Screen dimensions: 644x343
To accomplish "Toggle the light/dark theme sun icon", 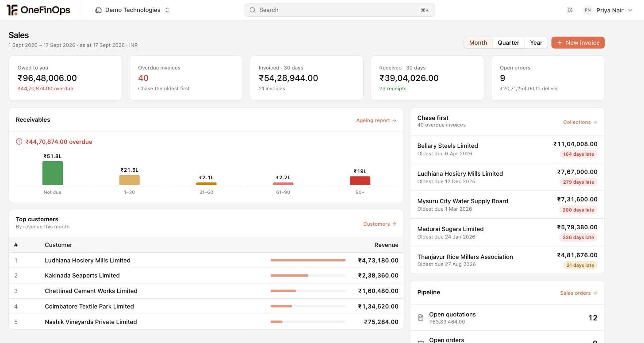I will click(x=570, y=10).
